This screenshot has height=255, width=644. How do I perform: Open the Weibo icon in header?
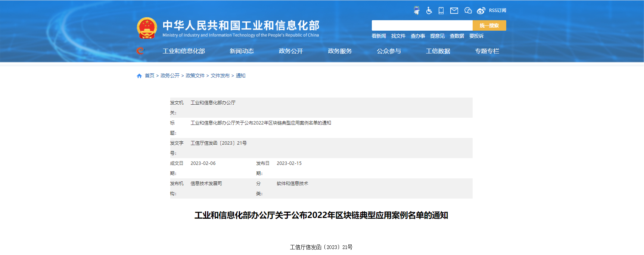481,10
